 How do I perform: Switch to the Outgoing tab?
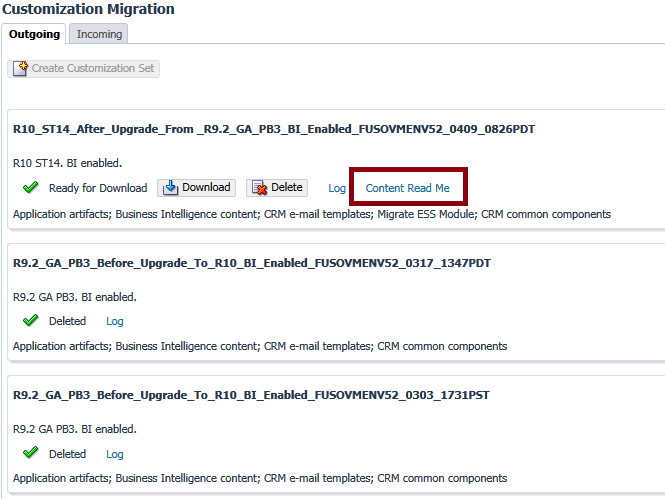coord(35,34)
